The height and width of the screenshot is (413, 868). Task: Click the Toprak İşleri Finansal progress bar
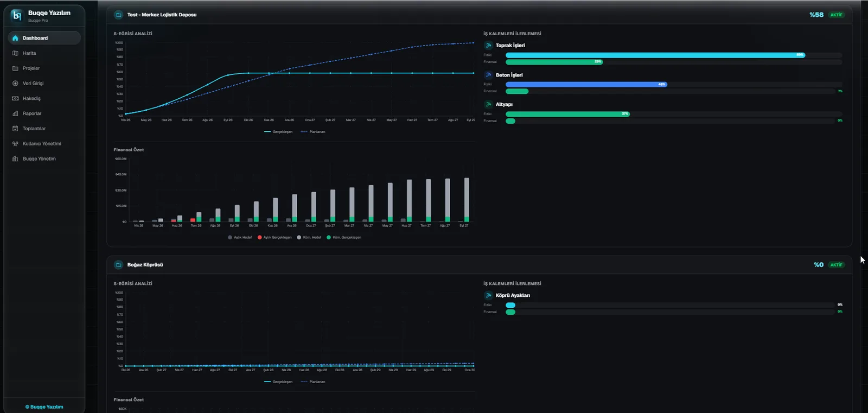(674, 62)
